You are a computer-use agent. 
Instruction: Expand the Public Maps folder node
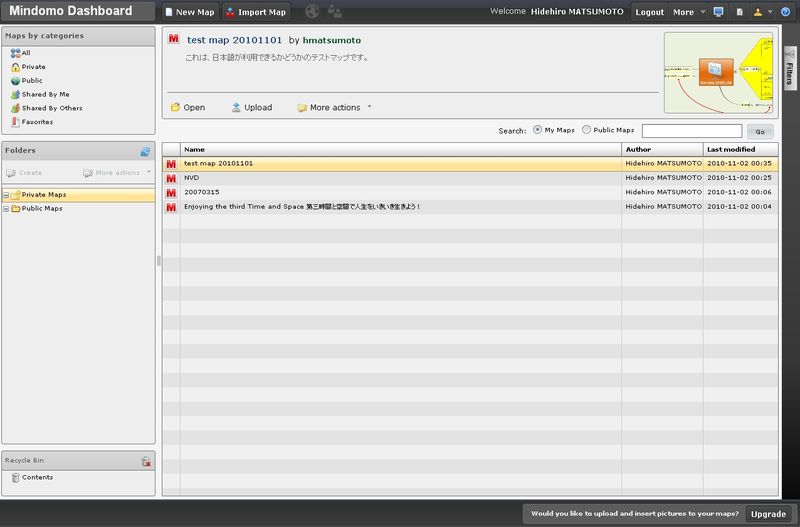coord(6,209)
